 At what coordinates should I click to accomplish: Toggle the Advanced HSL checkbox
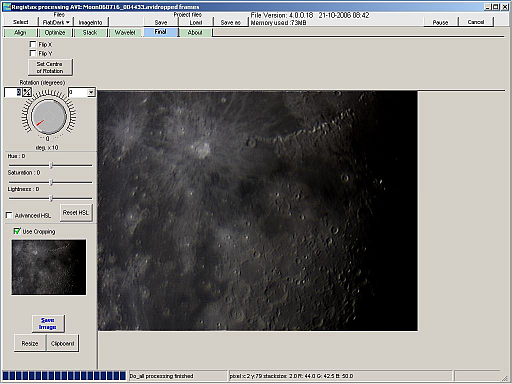9,215
